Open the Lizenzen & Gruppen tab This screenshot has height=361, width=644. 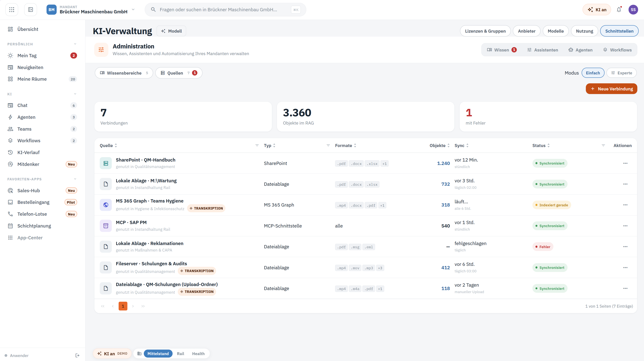pyautogui.click(x=485, y=31)
